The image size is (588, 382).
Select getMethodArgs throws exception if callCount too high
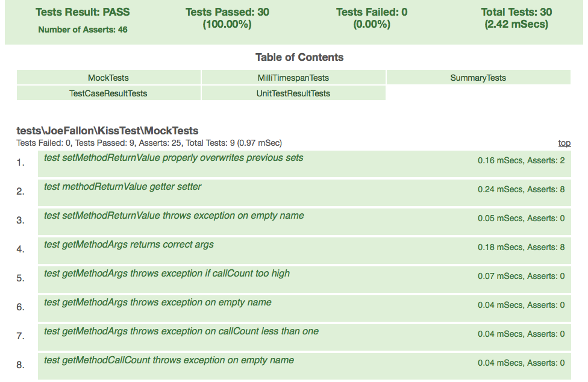tap(167, 274)
